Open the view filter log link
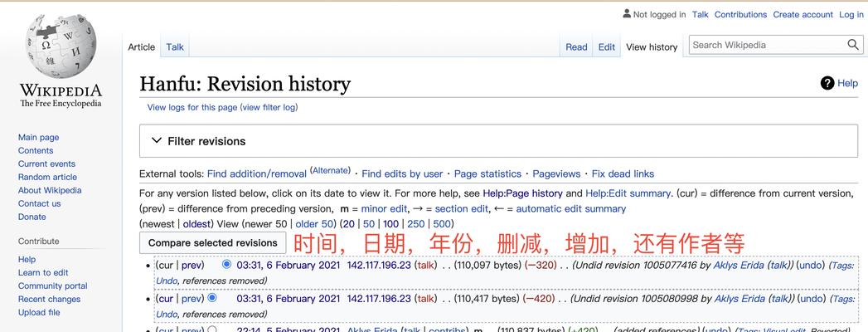Image resolution: width=868 pixels, height=332 pixels. [x=269, y=107]
